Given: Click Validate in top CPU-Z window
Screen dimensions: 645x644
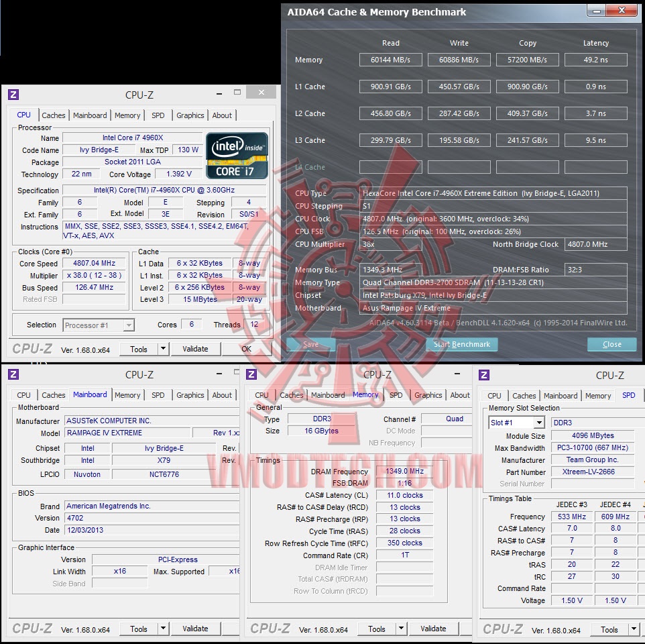Looking at the screenshot, I should 195,349.
